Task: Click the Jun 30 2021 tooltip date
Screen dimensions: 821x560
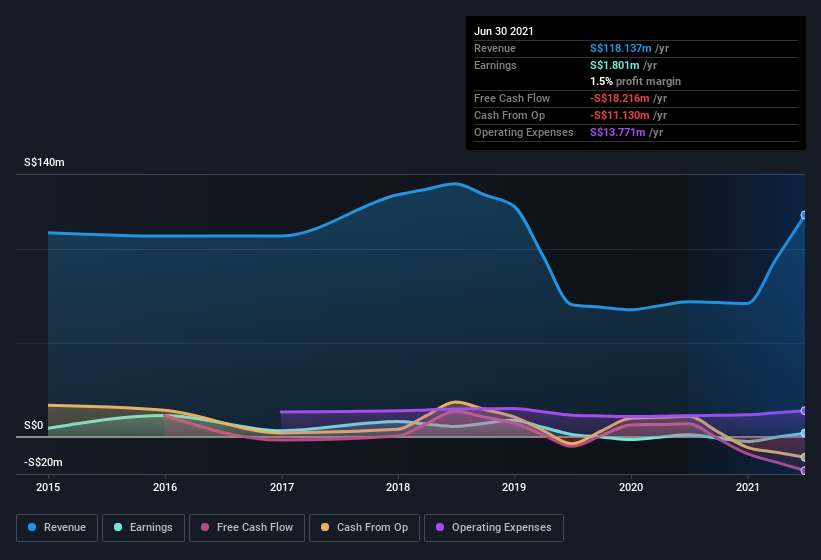Action: pyautogui.click(x=504, y=31)
